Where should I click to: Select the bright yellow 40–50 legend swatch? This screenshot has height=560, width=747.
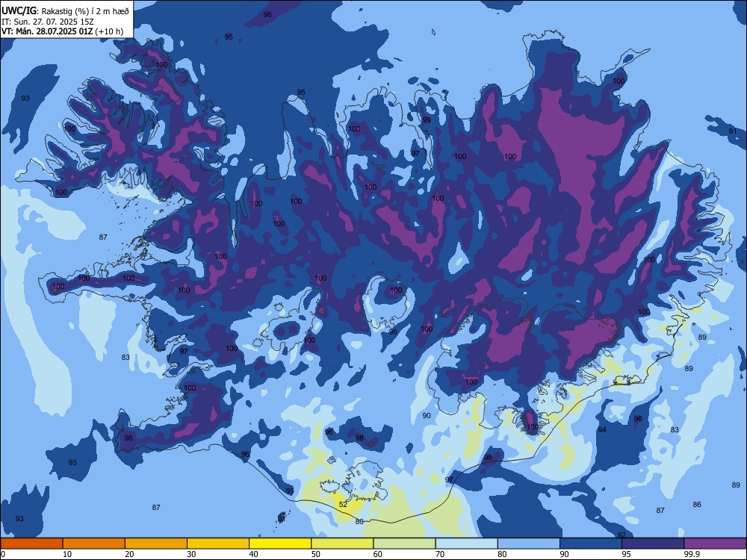280,544
